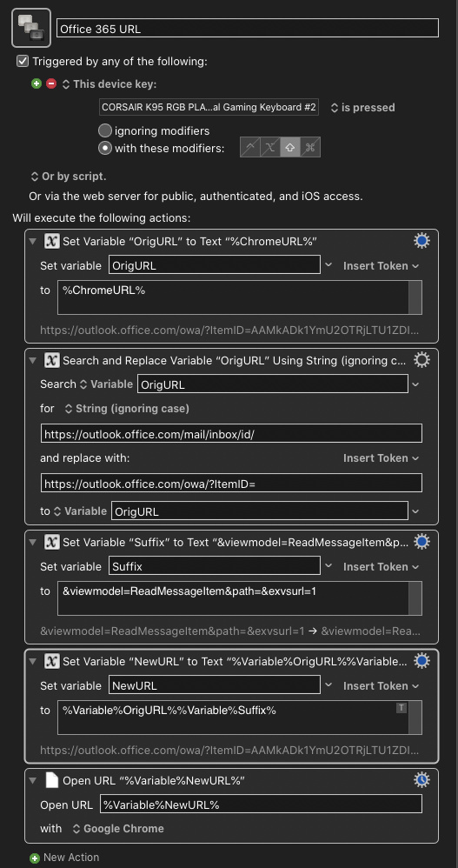Viewport: 458px width, 868px height.
Task: Open the 'with Google Chrome' browser popup
Action: click(x=118, y=829)
